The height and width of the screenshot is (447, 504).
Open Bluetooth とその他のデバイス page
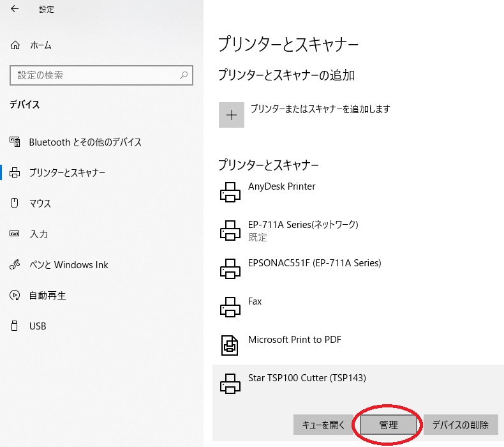pyautogui.click(x=85, y=142)
